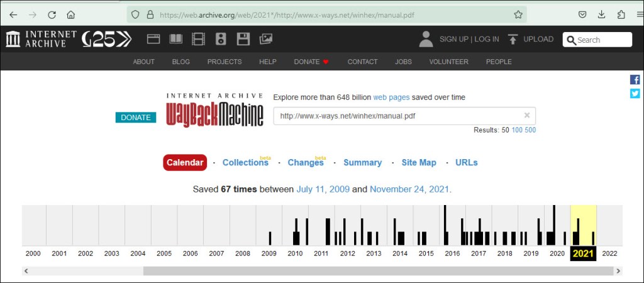Click the browser forward arrow

coord(33,15)
